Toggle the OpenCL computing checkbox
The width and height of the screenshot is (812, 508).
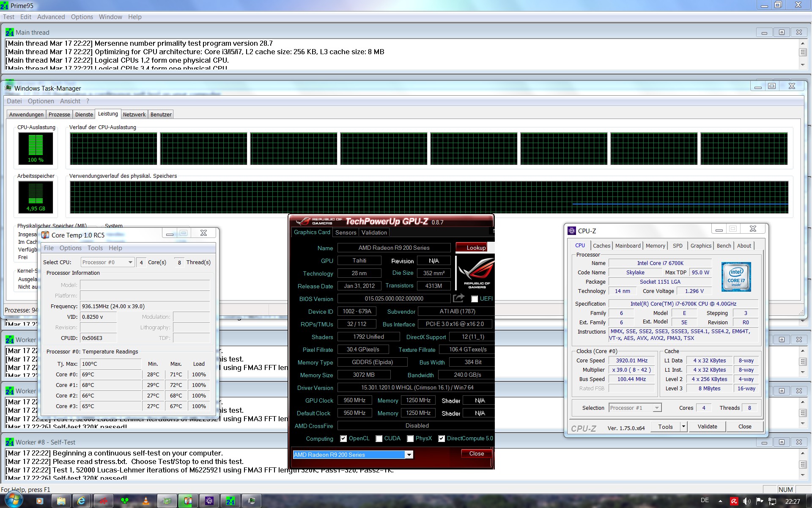pos(343,439)
